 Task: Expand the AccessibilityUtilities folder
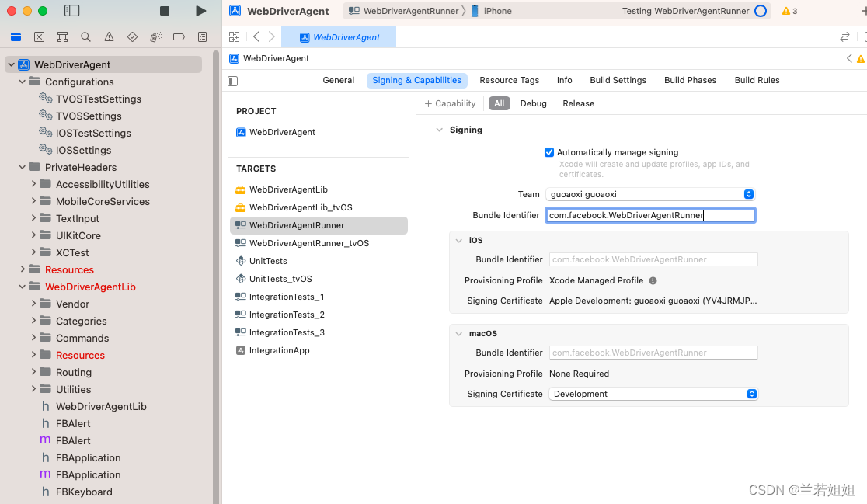click(x=33, y=184)
